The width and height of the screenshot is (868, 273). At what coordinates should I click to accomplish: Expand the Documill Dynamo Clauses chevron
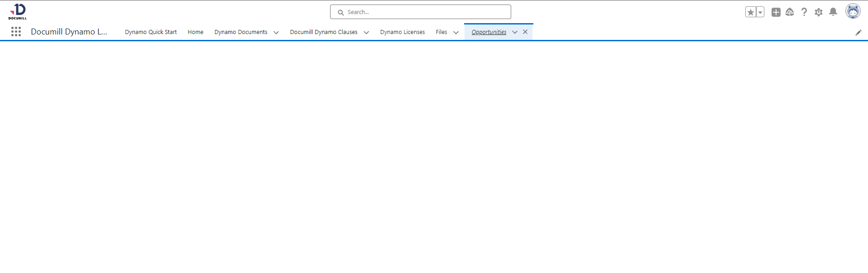coord(366,32)
